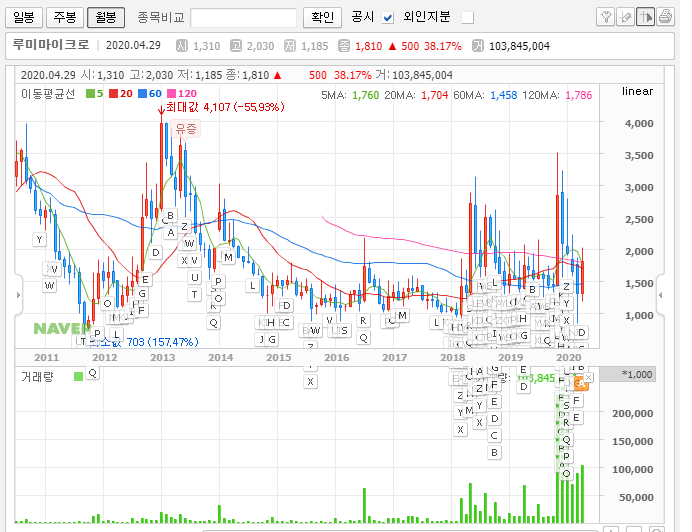
Task: Click the pink 120-period moving average swatch
Action: click(x=171, y=94)
